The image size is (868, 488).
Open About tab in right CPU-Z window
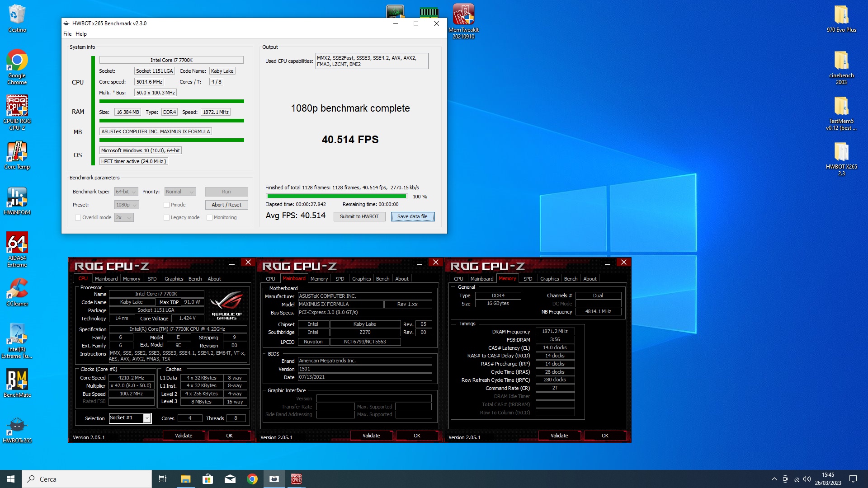click(590, 279)
